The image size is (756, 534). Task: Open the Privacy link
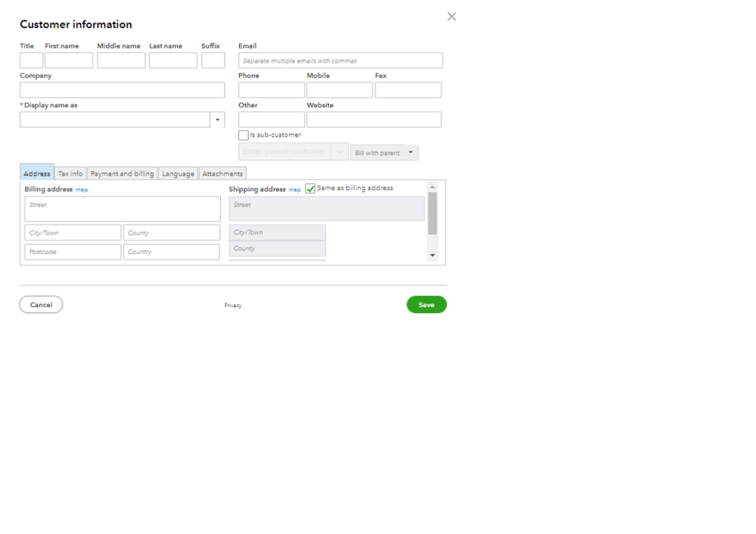tap(232, 305)
